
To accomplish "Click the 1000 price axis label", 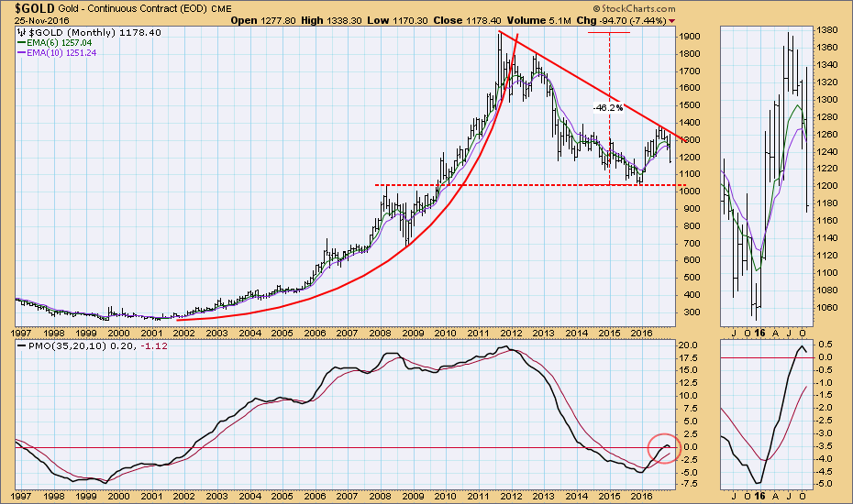I will [x=689, y=192].
